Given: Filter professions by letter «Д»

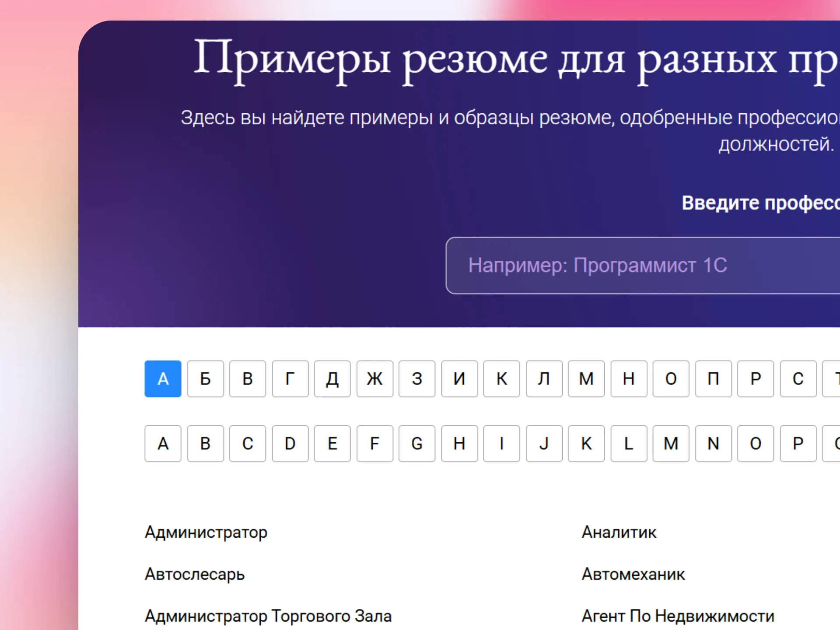Looking at the screenshot, I should click(x=332, y=379).
